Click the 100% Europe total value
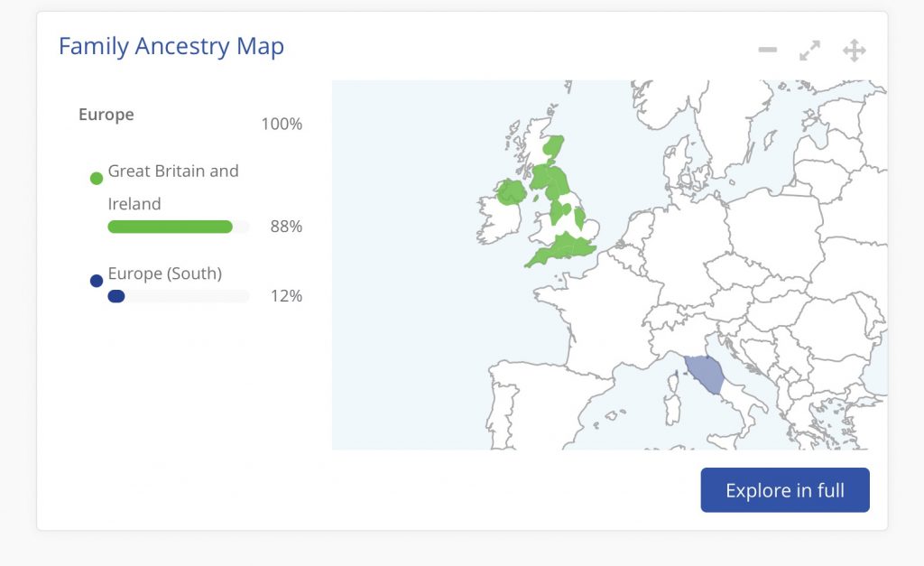This screenshot has height=566, width=924. tap(282, 124)
